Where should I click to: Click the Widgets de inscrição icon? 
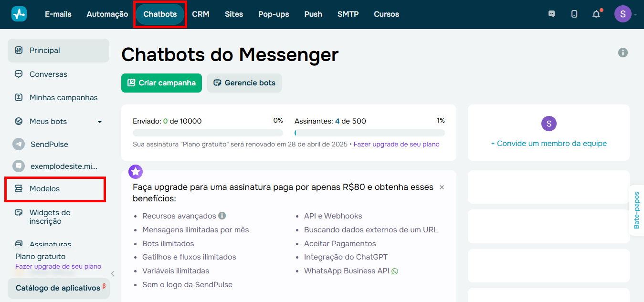click(x=19, y=212)
